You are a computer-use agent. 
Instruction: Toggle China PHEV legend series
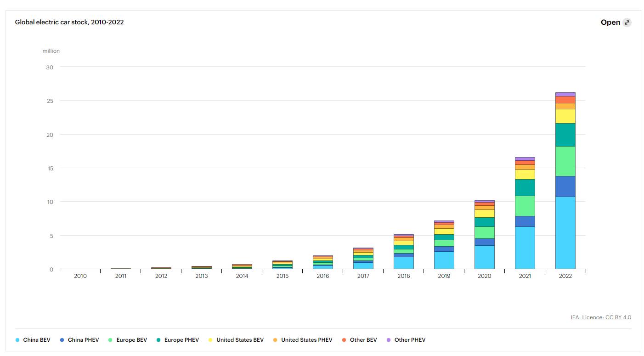pos(80,340)
